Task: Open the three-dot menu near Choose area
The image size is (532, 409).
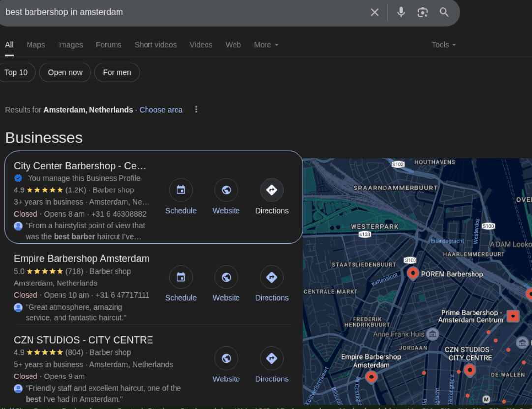Action: coord(196,109)
